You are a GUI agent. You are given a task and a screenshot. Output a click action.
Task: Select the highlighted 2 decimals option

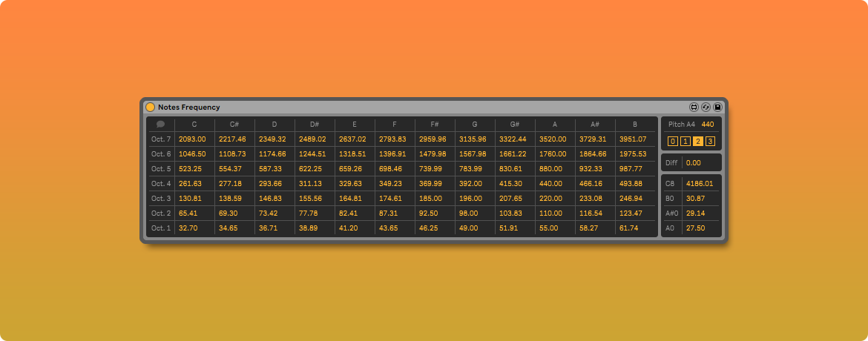pyautogui.click(x=698, y=142)
